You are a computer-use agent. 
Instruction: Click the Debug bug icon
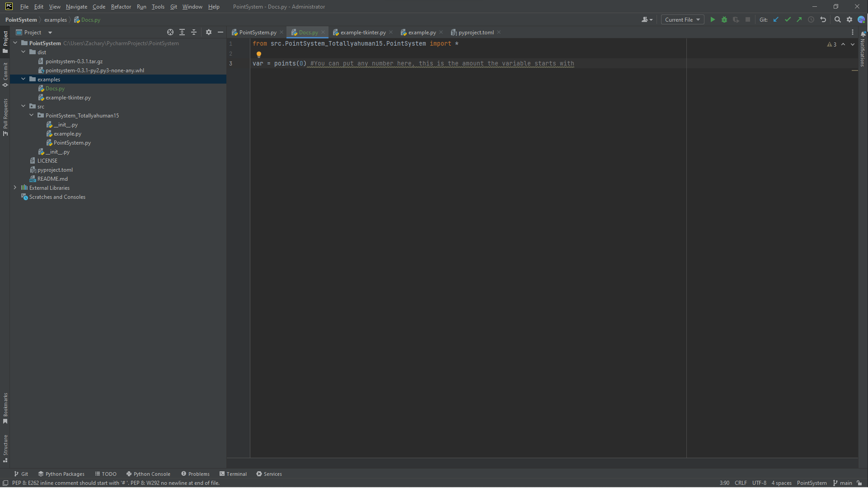(x=724, y=19)
